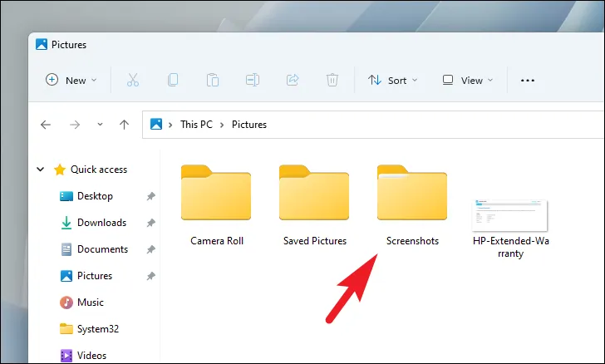Image resolution: width=605 pixels, height=364 pixels.
Task: Select the Saved Pictures folder
Action: (x=314, y=205)
